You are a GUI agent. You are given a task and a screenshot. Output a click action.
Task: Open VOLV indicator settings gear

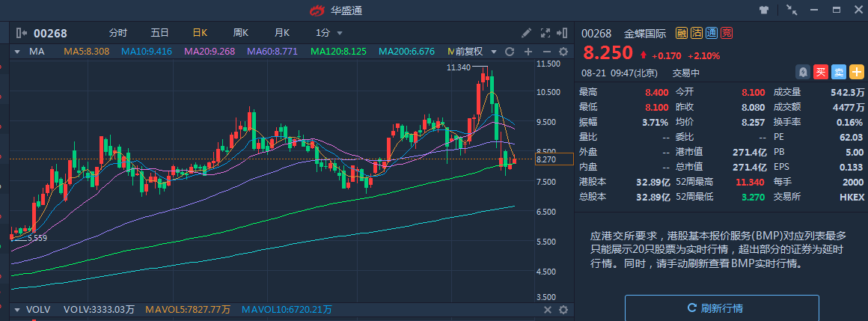coord(563,309)
